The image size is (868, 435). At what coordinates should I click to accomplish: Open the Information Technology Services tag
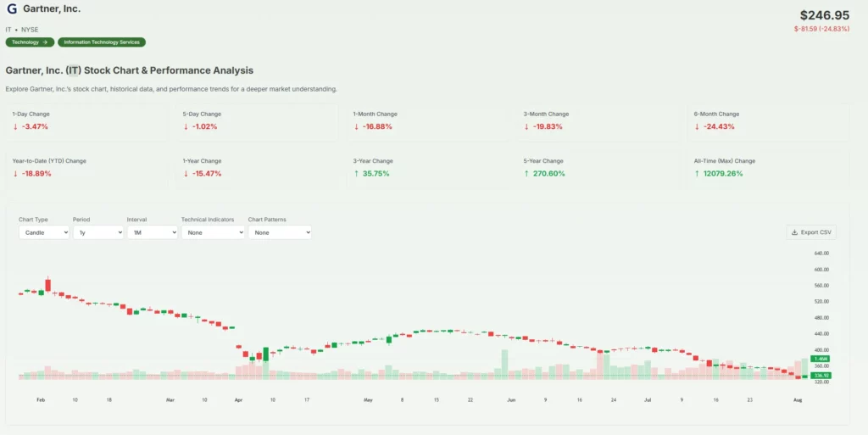pos(102,42)
